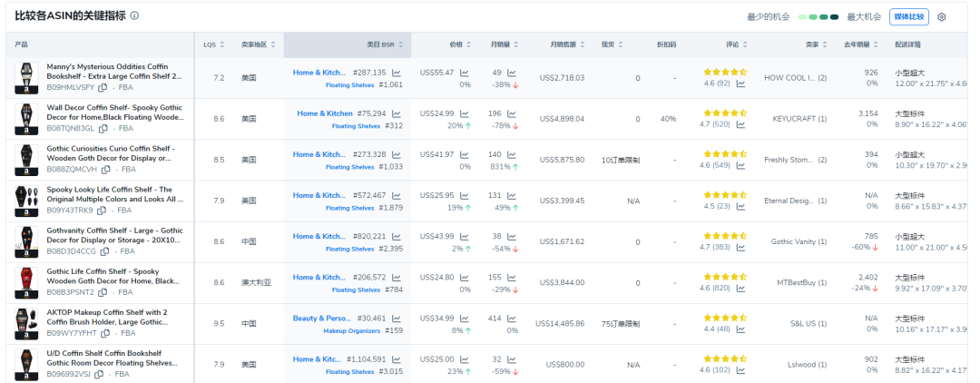
Task: Click info icon beside 比较各ASIN的关键指标 title
Action: (134, 16)
